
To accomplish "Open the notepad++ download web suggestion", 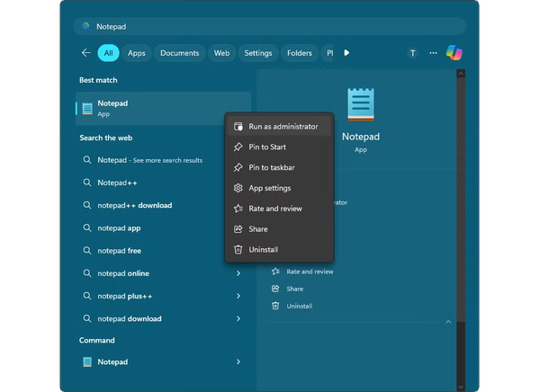I will click(x=134, y=205).
